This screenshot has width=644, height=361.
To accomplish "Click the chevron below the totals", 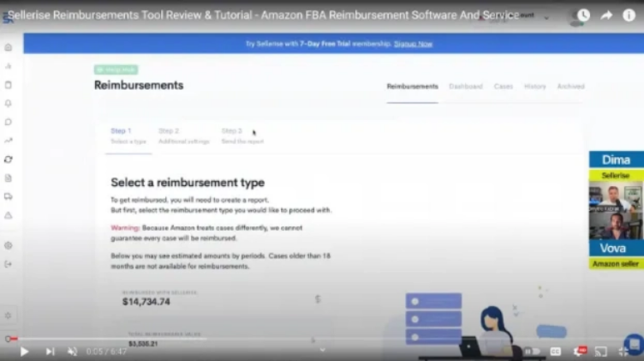I will (322, 350).
